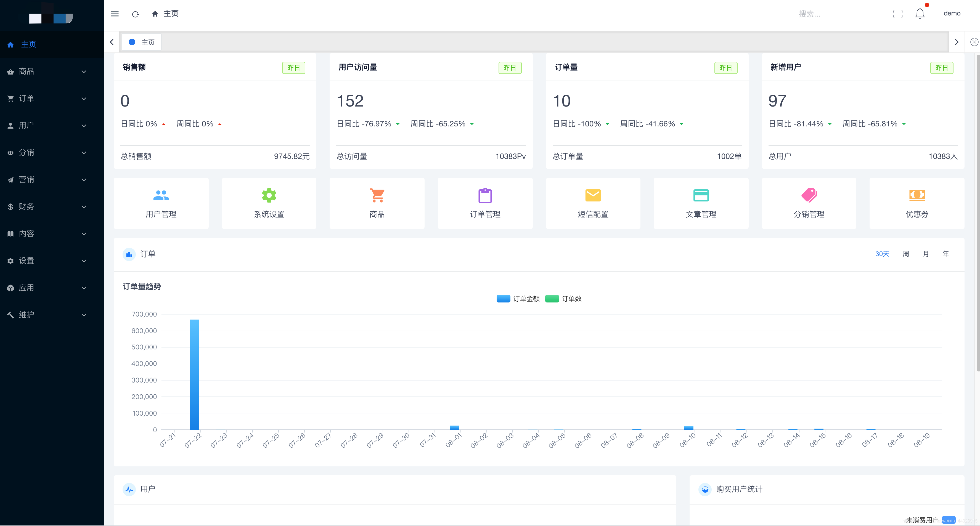
Task: Click the icon beside 购买用户统计
Action: [705, 490]
